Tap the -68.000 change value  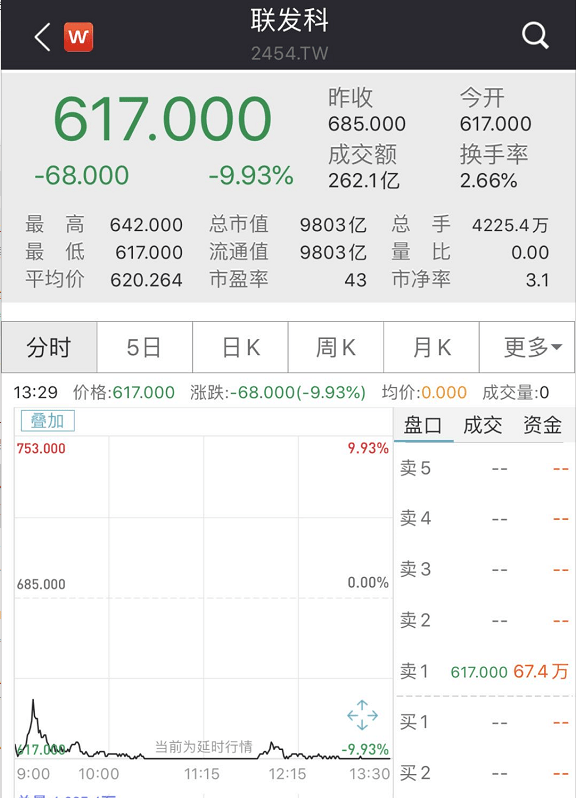pos(81,175)
